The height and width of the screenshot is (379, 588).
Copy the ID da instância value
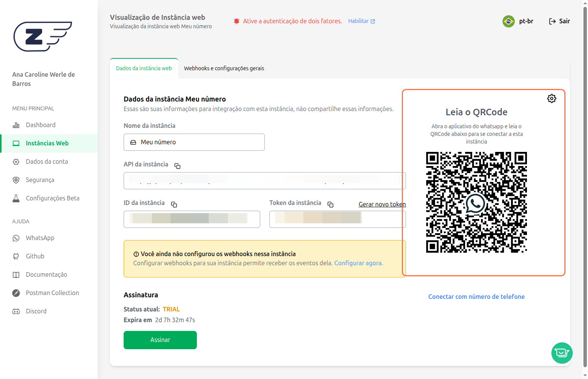[174, 205]
